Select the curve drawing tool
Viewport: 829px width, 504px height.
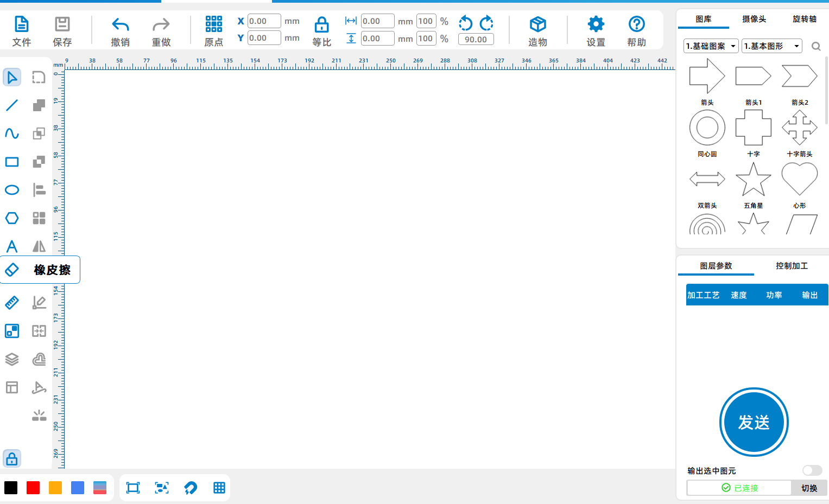coord(12,133)
